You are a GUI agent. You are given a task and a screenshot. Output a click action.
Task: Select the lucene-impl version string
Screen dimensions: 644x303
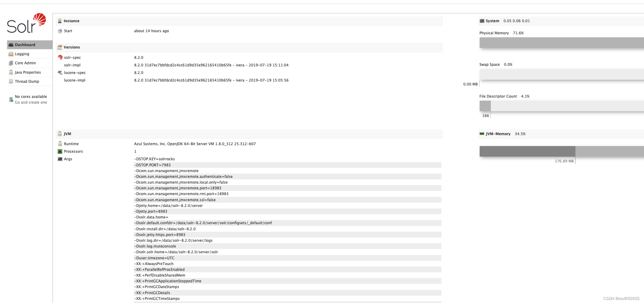coord(211,80)
